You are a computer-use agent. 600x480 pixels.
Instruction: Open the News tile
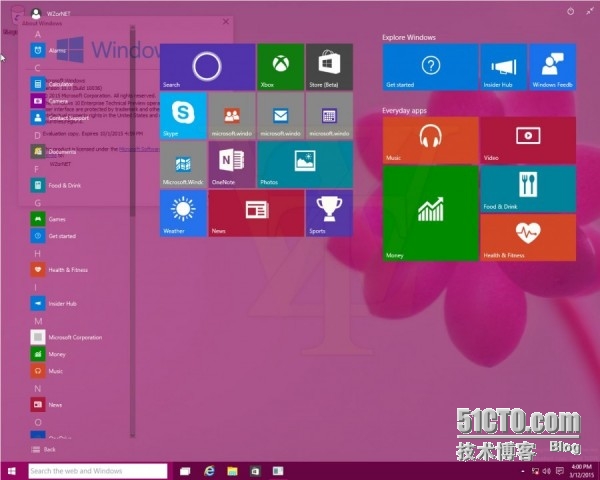pos(256,213)
